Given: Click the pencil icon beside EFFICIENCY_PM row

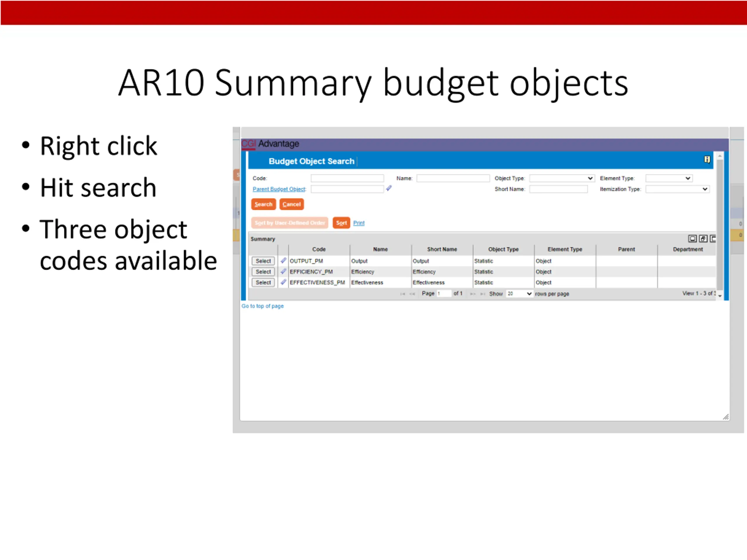Looking at the screenshot, I should pyautogui.click(x=283, y=271).
